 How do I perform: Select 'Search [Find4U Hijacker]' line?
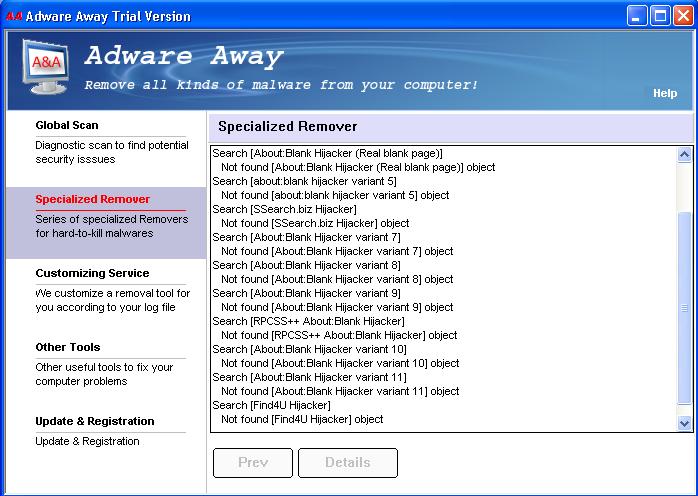point(272,405)
